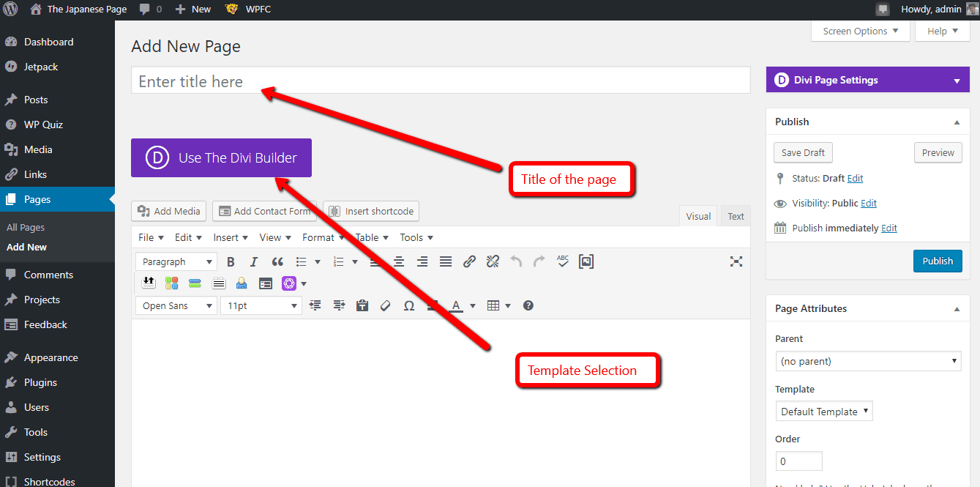Click the bulleted list icon
Screen dimensions: 980x487
(301, 261)
